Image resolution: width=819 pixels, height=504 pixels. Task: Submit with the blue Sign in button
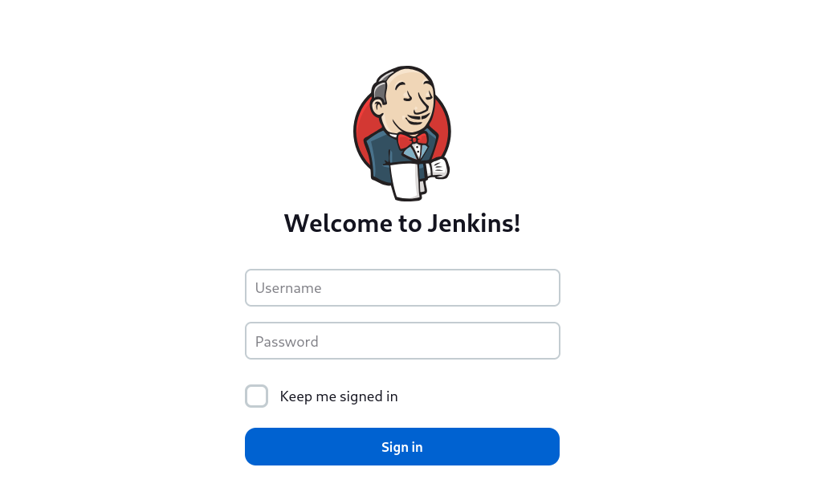[402, 446]
